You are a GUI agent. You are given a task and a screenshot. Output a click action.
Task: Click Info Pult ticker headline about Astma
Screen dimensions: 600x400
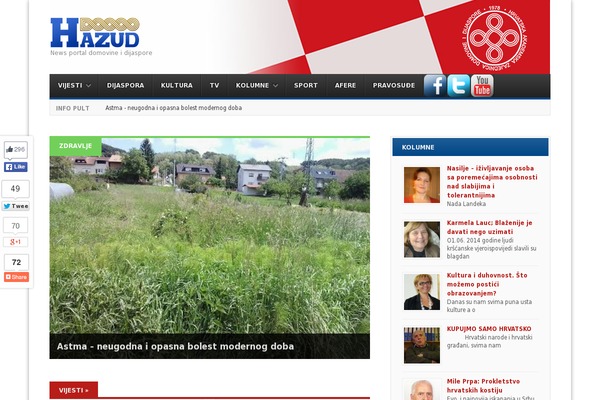tap(173, 108)
